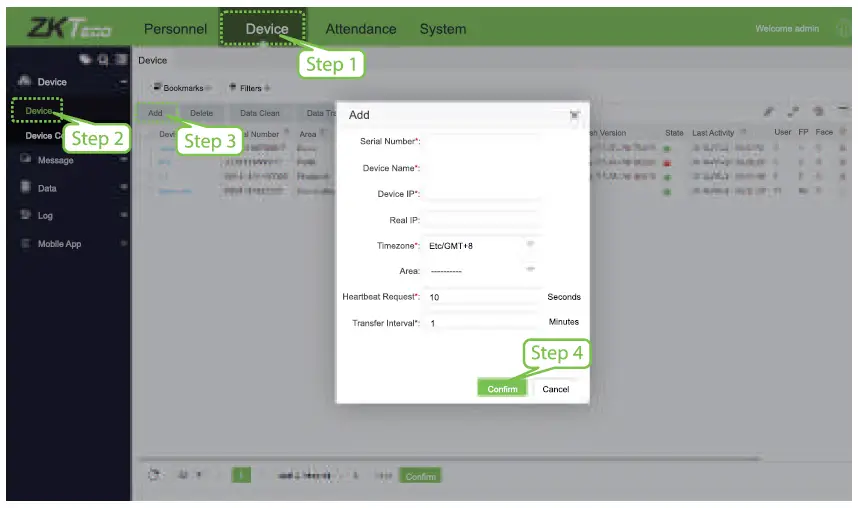
Task: Click the Device IP input field
Action: tap(483, 194)
